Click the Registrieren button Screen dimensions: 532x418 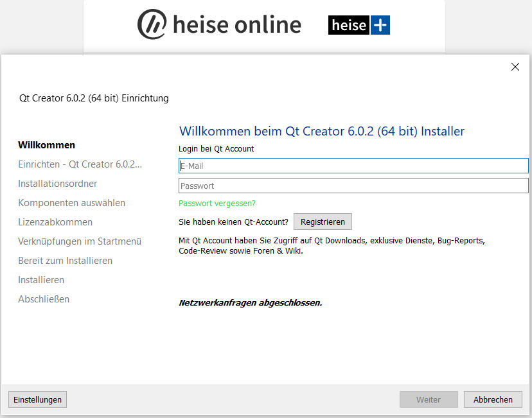tap(323, 222)
